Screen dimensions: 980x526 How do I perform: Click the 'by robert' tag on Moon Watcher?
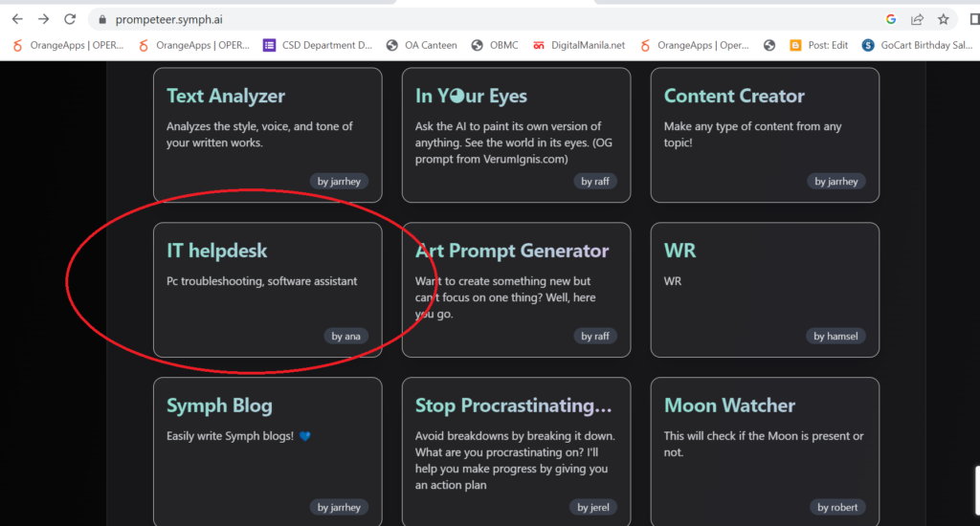837,507
